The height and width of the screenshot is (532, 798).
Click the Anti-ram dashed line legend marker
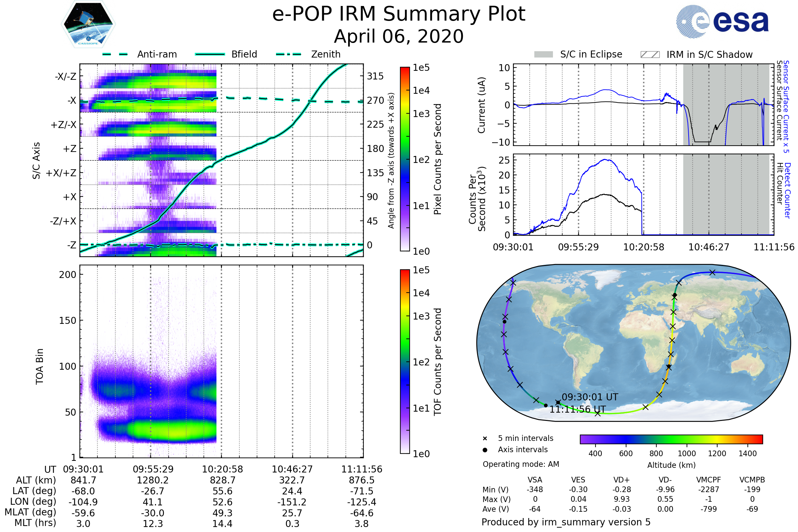[115, 54]
